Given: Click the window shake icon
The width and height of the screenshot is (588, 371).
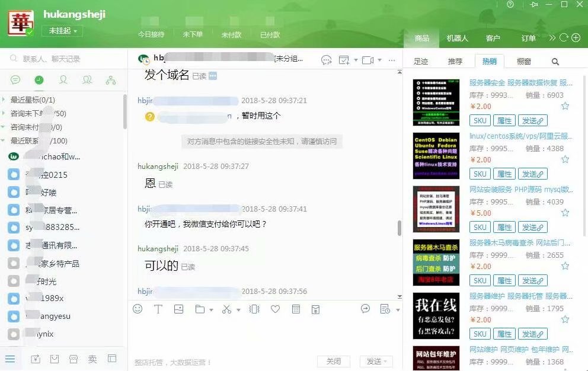Looking at the screenshot, I should pos(254,309).
